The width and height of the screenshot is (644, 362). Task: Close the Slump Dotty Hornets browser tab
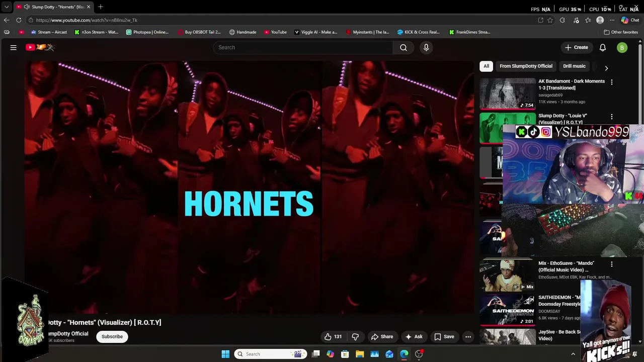pyautogui.click(x=89, y=7)
